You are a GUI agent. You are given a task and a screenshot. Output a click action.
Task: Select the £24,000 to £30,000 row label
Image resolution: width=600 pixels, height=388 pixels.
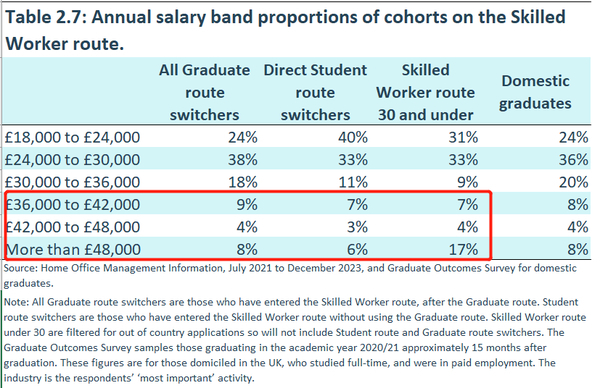tap(72, 160)
